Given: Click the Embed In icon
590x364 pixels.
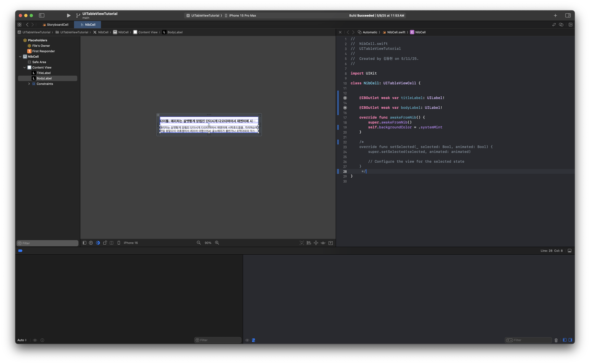Looking at the screenshot, I should pyautogui.click(x=331, y=243).
